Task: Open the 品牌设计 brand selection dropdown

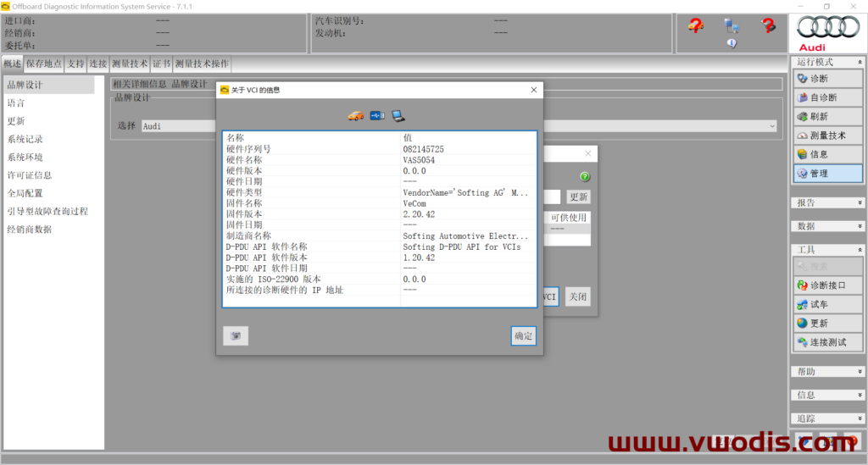Action: 772,126
